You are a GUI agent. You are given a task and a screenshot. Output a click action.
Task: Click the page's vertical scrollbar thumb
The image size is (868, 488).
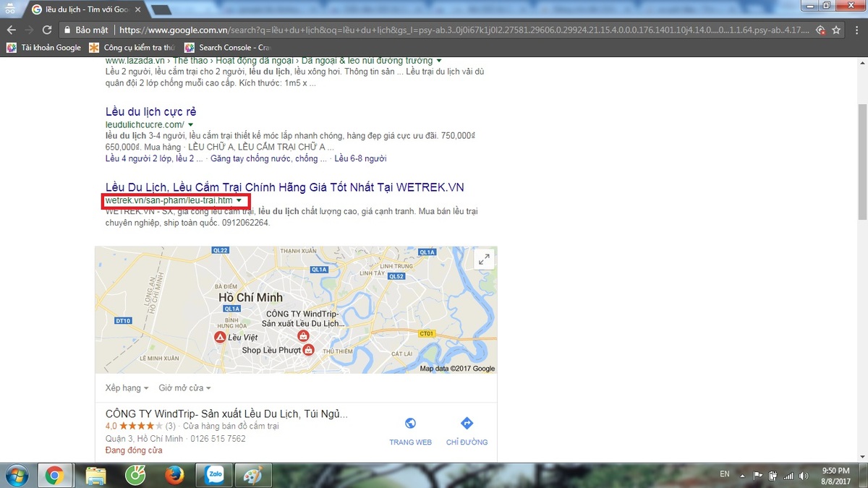pos(861,160)
